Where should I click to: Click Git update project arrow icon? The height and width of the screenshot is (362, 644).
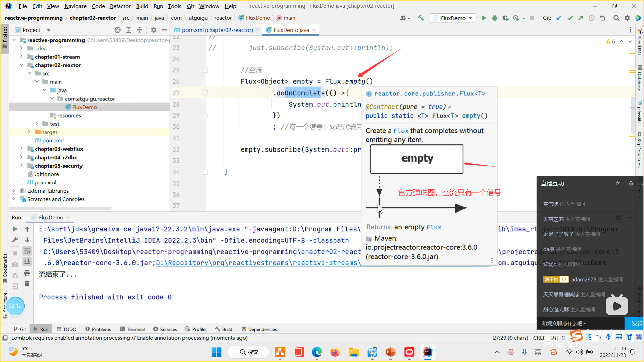pyautogui.click(x=559, y=18)
